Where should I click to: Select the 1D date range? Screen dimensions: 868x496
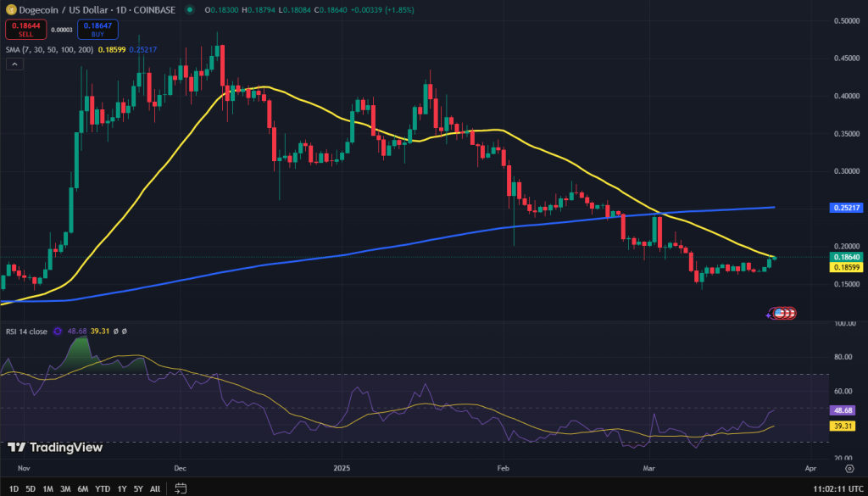click(14, 489)
